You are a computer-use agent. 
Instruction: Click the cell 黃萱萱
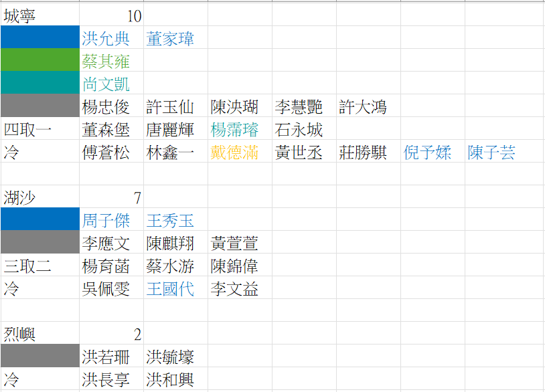(x=240, y=242)
